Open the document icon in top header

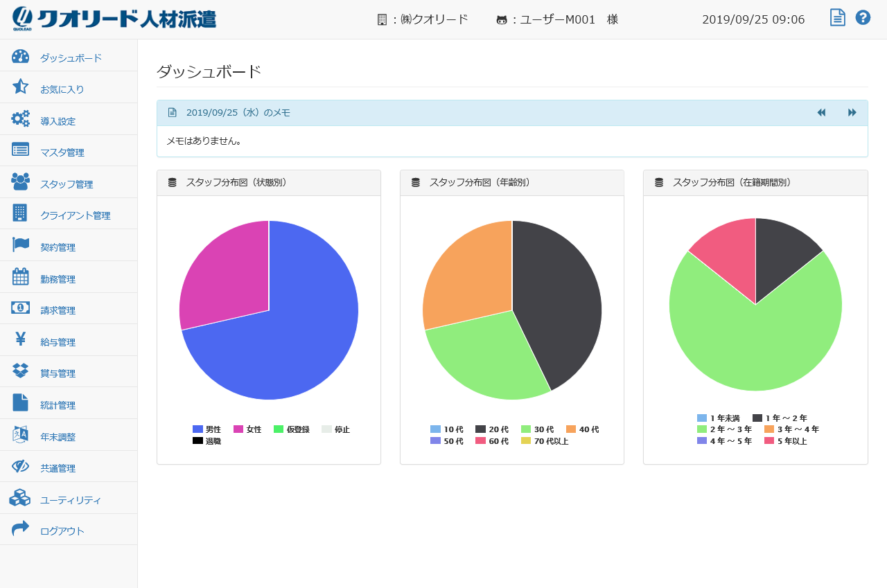coord(837,18)
